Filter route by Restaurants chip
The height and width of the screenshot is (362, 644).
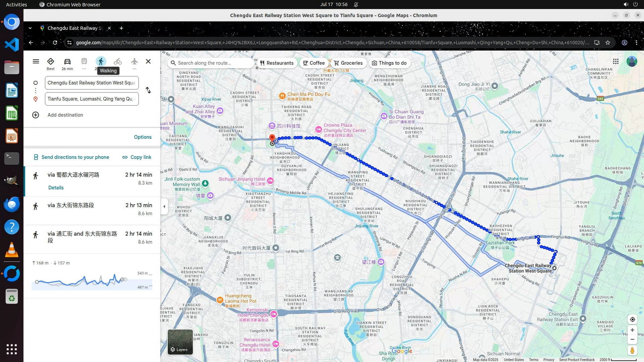coord(277,63)
